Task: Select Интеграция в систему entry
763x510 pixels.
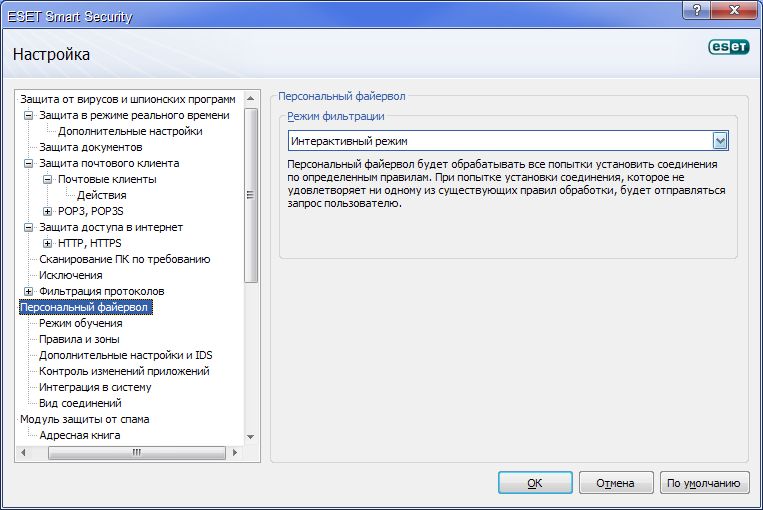Action: click(x=95, y=388)
